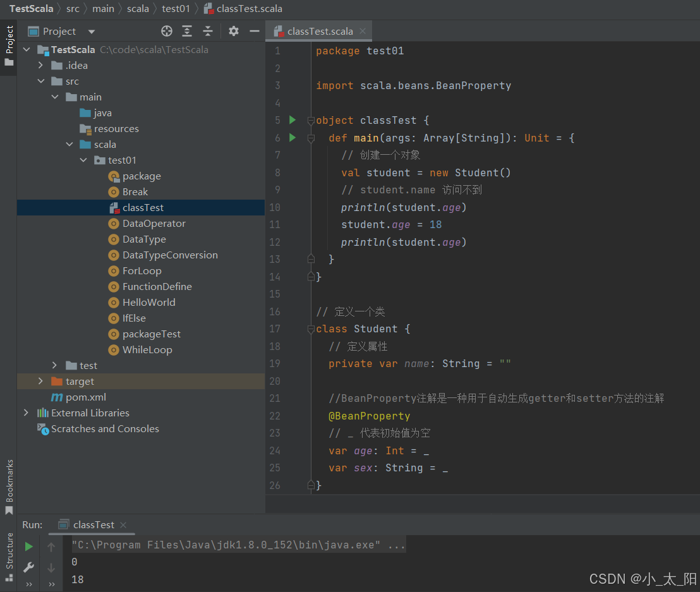Click the @BeanProperty annotation on line 22
Image resolution: width=700 pixels, height=592 pixels.
[x=369, y=416]
